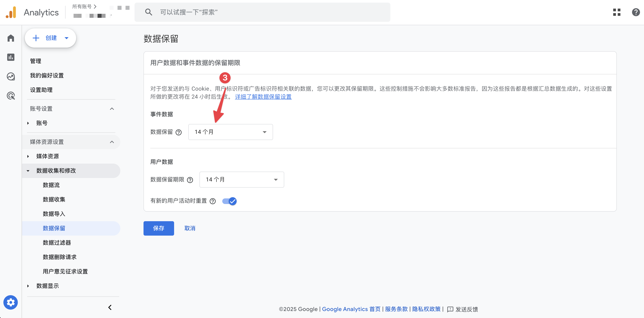Open the 创建 dropdown arrow
644x318 pixels.
[x=67, y=38]
